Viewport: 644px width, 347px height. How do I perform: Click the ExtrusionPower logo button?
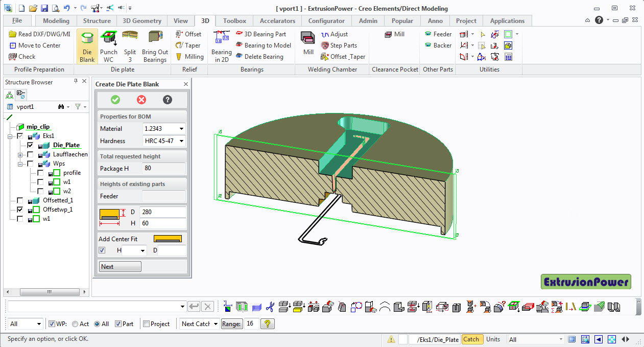(x=586, y=282)
